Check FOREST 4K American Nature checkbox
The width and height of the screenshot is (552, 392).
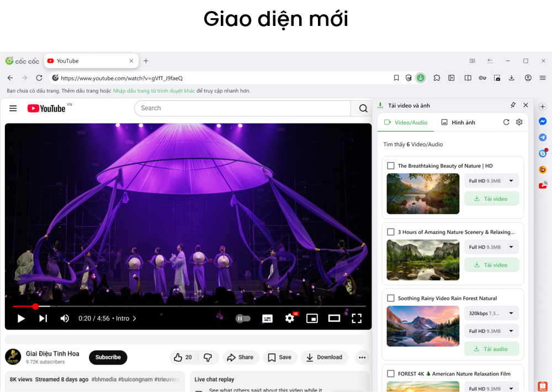(x=391, y=374)
